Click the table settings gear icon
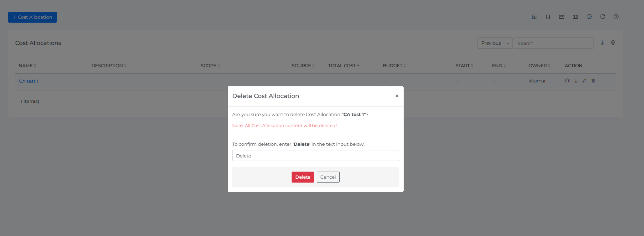 click(x=613, y=43)
